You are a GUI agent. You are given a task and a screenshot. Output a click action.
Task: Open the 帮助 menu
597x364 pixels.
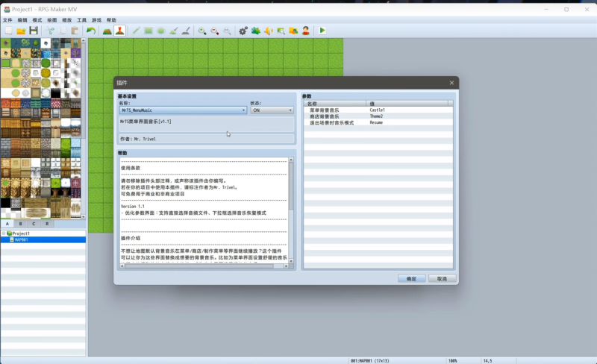click(x=111, y=20)
